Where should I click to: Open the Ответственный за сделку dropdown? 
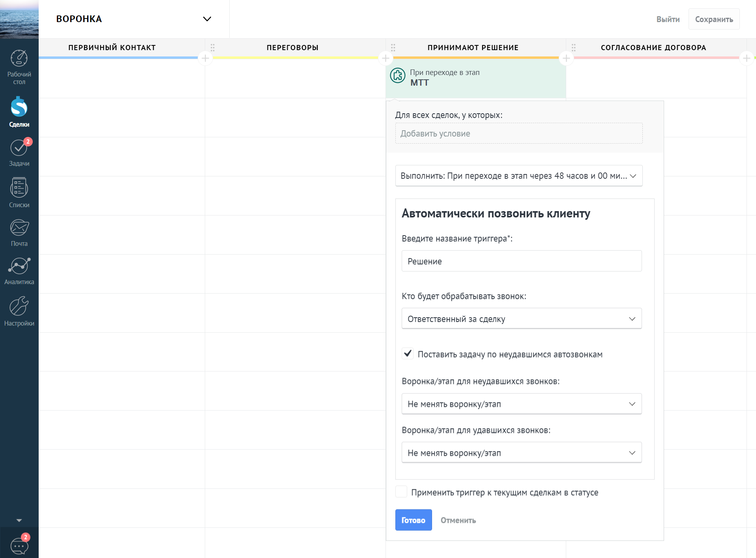pyautogui.click(x=521, y=318)
